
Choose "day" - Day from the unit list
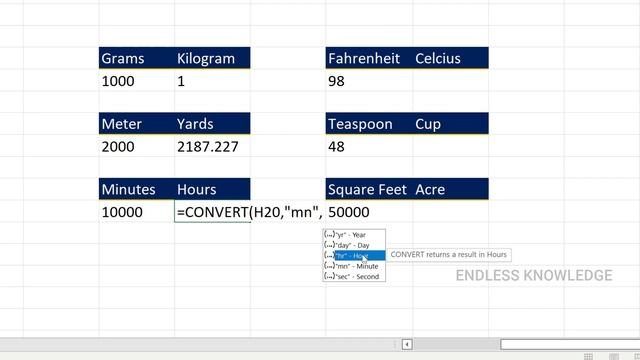coord(354,245)
